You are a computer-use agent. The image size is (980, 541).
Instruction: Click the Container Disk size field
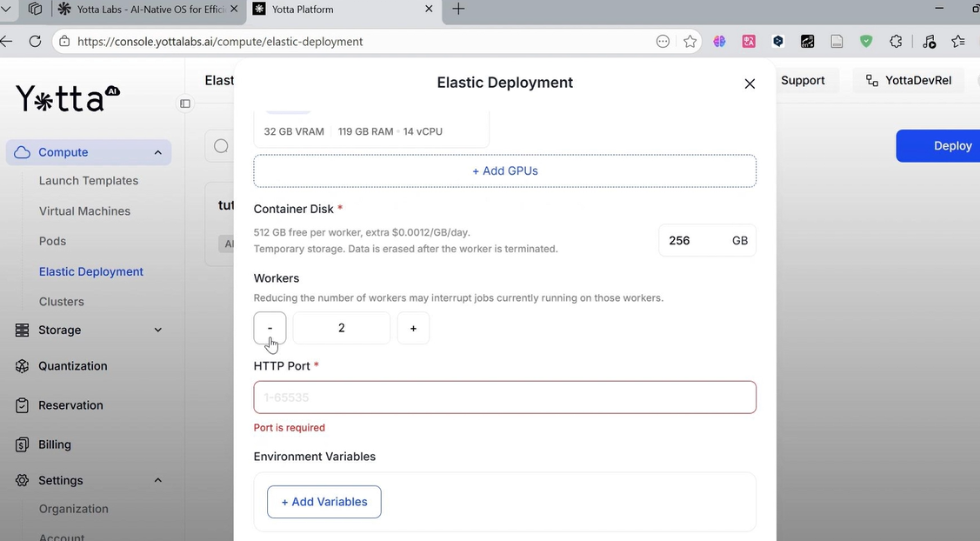tap(692, 241)
